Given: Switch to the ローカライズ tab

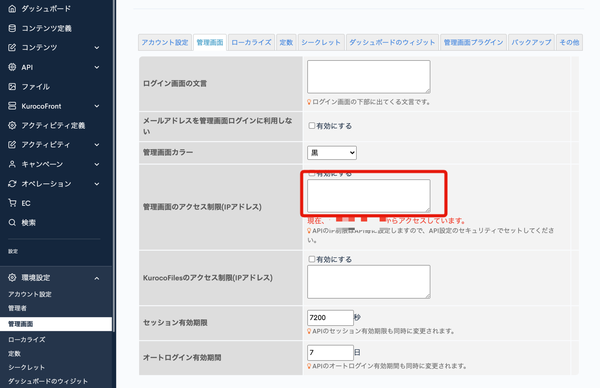Looking at the screenshot, I should [251, 42].
